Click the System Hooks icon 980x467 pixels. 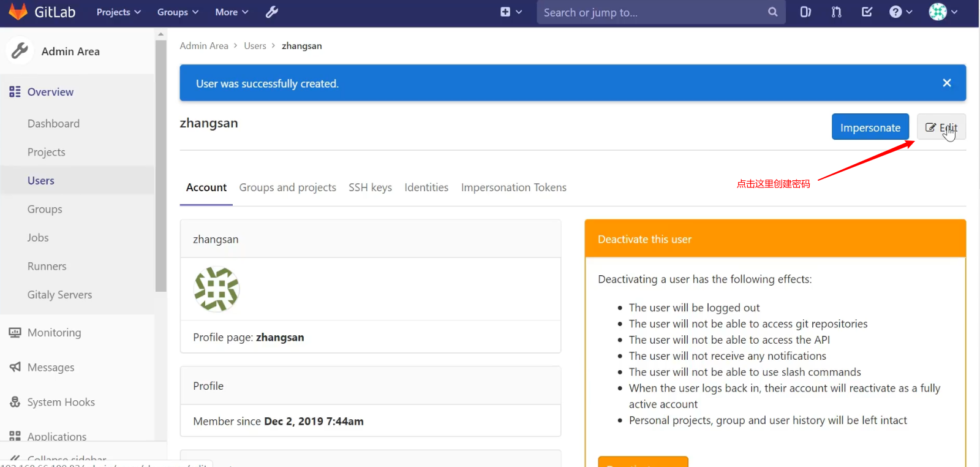pos(15,402)
